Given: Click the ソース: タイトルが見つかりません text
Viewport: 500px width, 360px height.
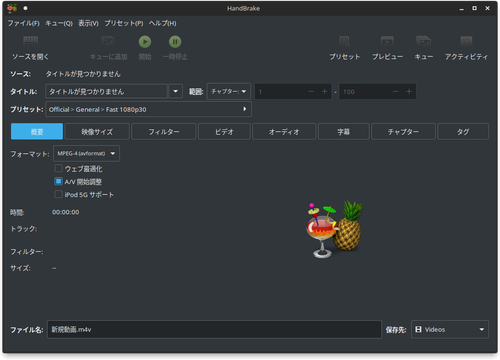Looking at the screenshot, I should coord(83,74).
